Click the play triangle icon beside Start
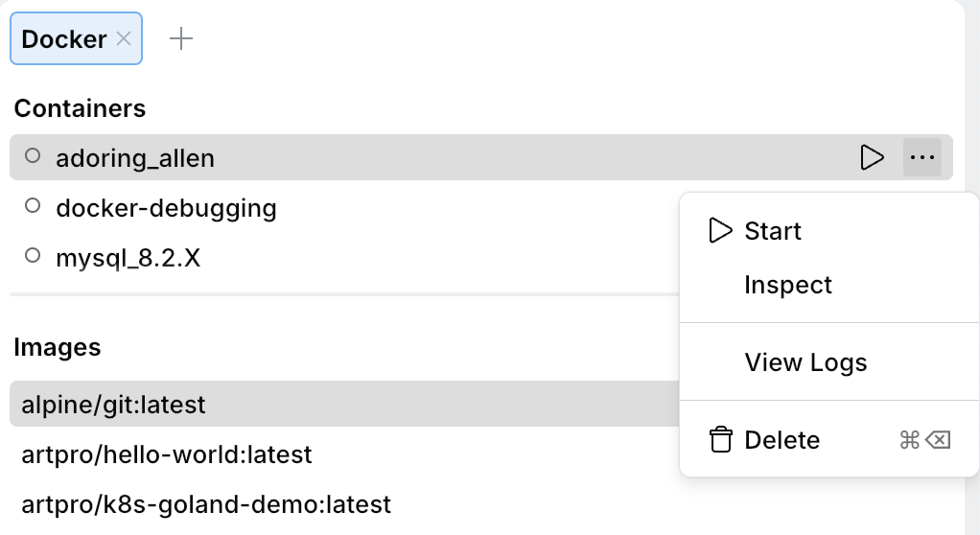980x535 pixels. [720, 231]
